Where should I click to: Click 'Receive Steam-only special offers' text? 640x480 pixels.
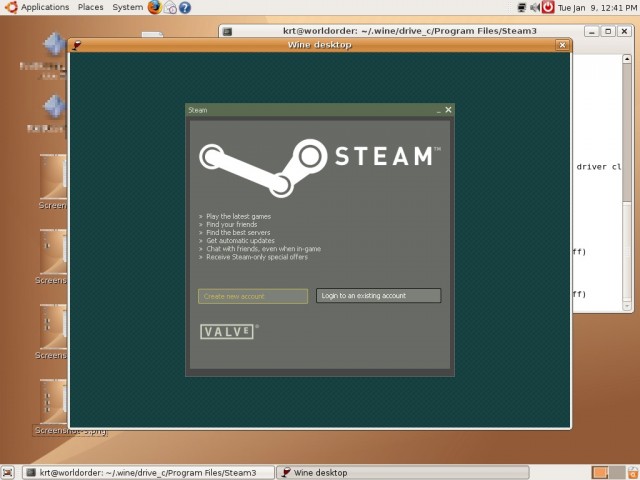pyautogui.click(x=257, y=257)
